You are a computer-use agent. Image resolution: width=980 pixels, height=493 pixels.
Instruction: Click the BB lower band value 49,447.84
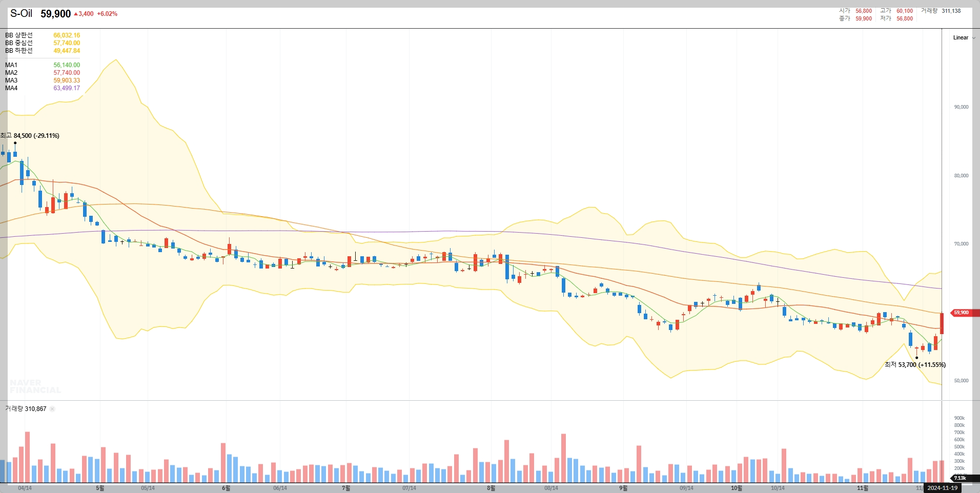[x=67, y=51]
